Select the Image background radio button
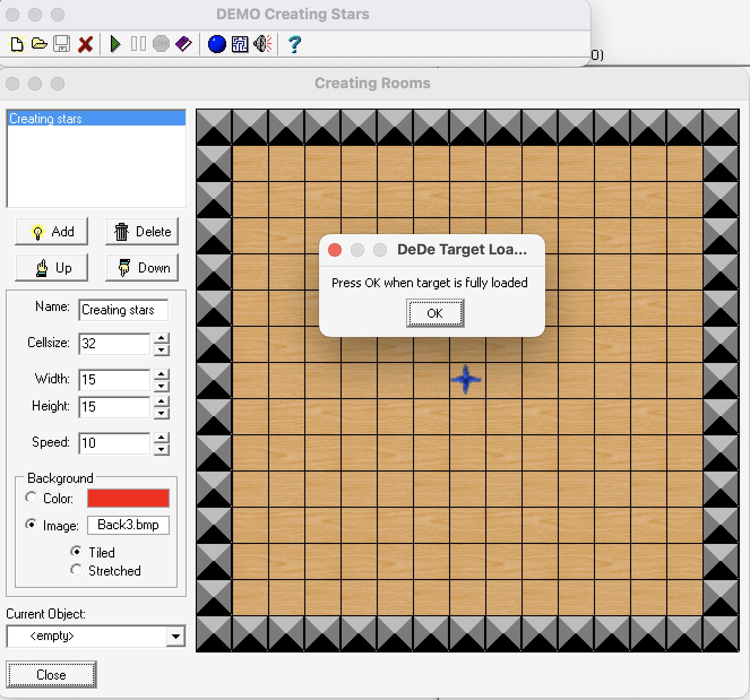Viewport: 750px width, 700px height. (31, 524)
